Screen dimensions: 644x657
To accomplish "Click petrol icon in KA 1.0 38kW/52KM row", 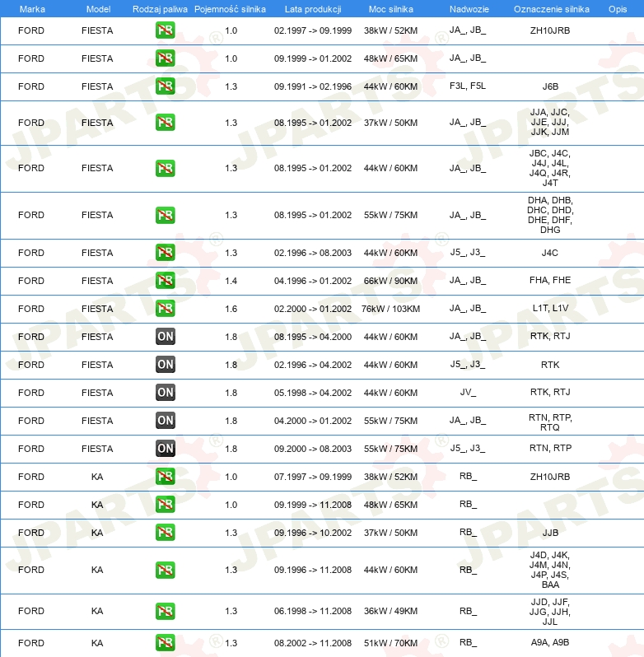I will coord(165,477).
